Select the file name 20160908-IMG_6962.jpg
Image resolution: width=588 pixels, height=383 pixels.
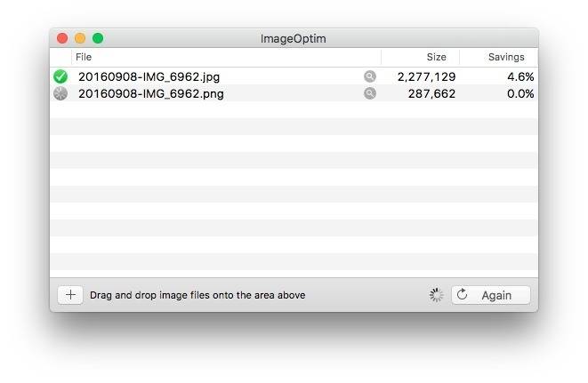[x=149, y=76]
